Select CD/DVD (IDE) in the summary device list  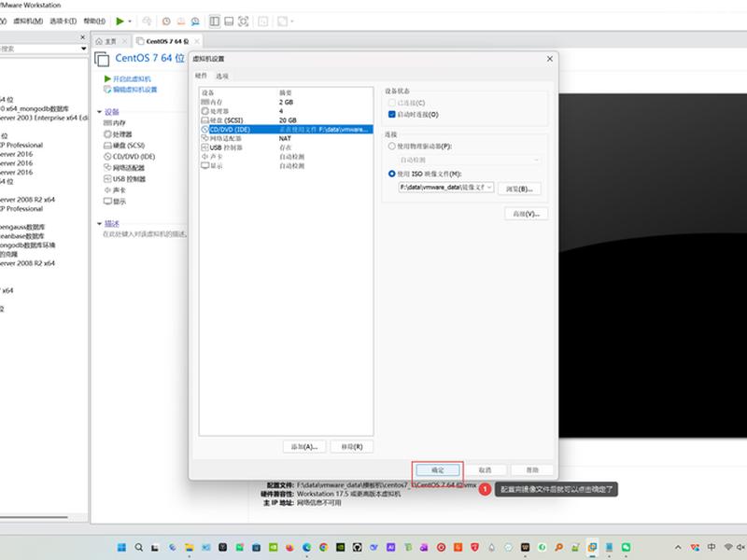coord(129,157)
